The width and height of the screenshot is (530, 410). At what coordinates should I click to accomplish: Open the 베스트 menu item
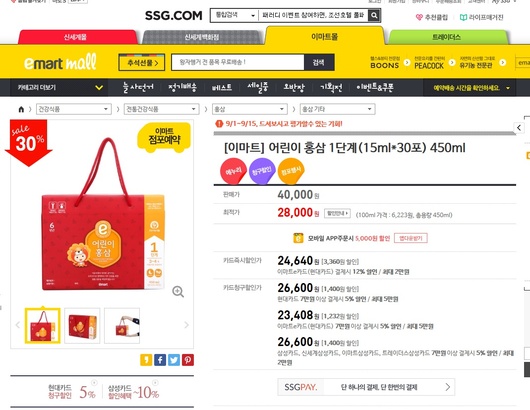(222, 88)
